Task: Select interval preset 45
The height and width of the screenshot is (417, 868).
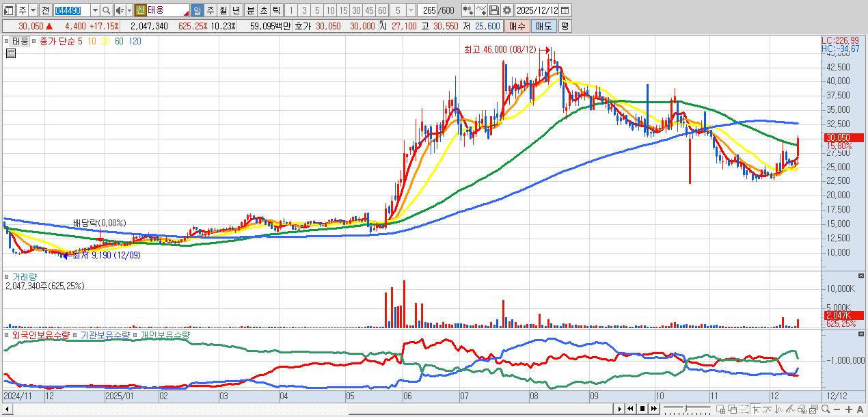Action: (x=369, y=10)
